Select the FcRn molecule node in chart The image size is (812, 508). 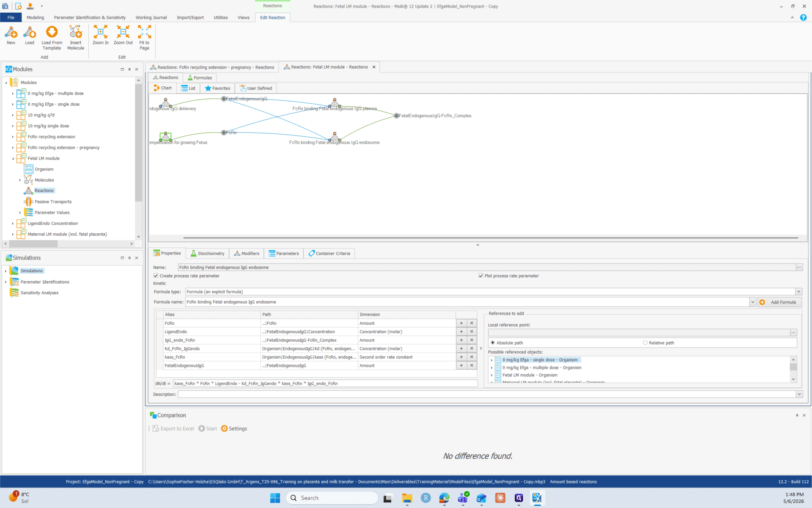224,133
